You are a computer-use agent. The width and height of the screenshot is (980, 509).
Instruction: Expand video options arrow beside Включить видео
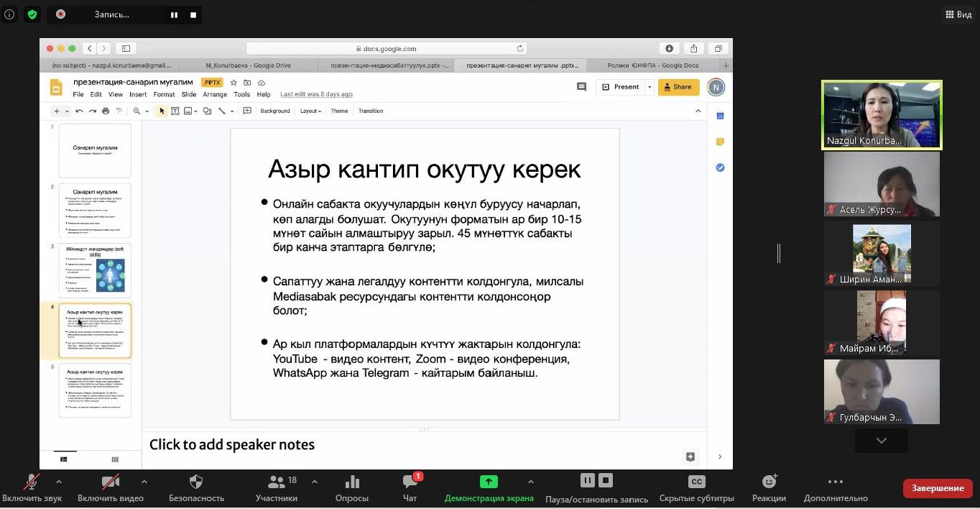tap(144, 481)
